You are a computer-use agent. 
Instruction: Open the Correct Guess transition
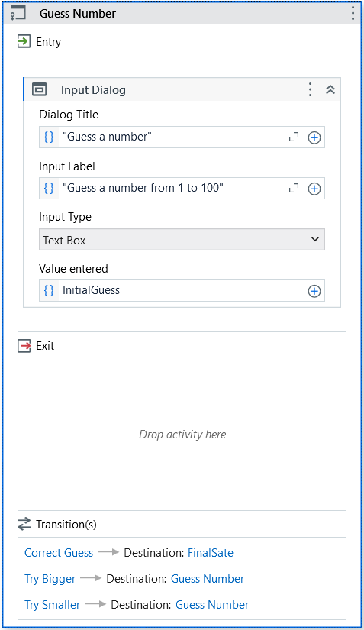[59, 553]
